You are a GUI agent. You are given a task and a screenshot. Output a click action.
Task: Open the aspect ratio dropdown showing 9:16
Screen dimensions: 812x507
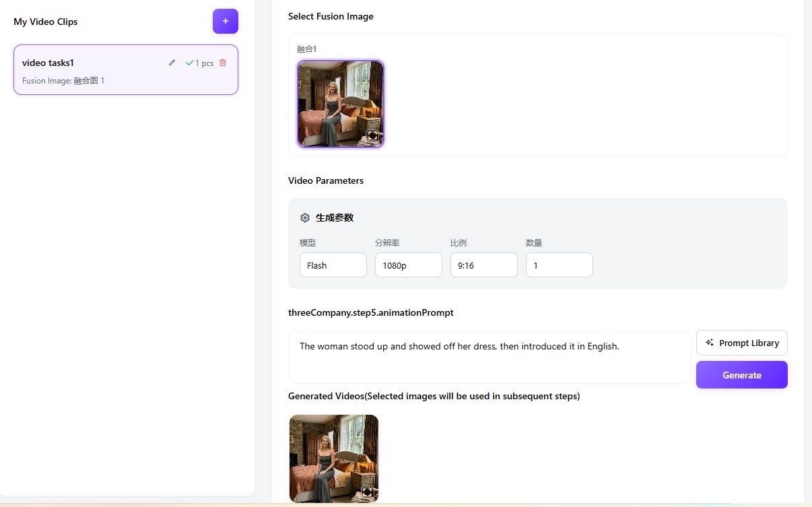pos(483,265)
